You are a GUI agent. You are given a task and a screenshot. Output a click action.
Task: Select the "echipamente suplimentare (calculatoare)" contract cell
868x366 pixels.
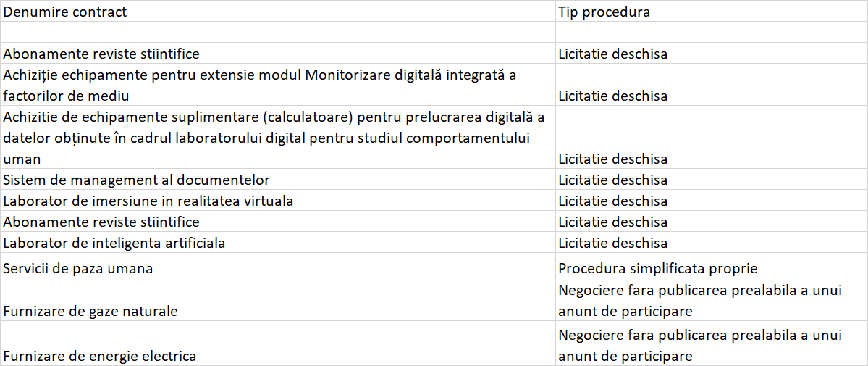point(274,138)
